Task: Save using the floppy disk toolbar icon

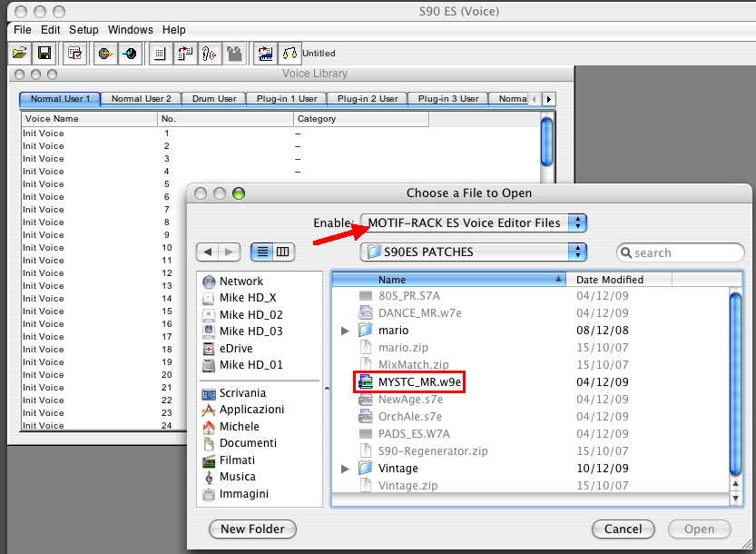Action: 44,53
